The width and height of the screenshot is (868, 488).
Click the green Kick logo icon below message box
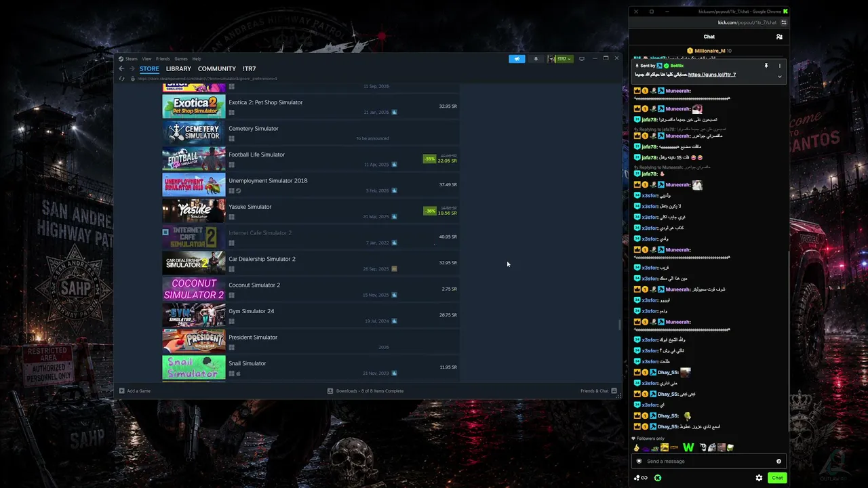coord(658,478)
